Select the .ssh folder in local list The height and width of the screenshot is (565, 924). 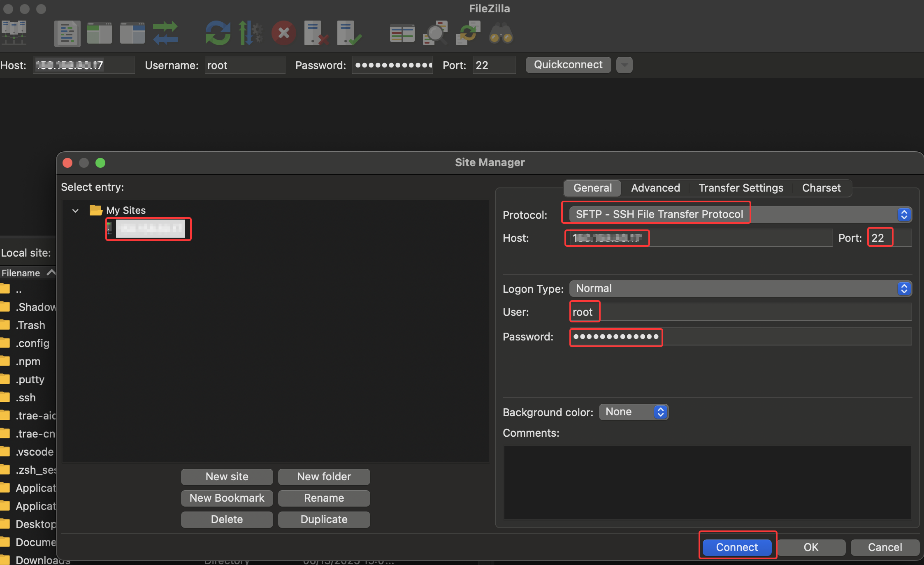(28, 397)
